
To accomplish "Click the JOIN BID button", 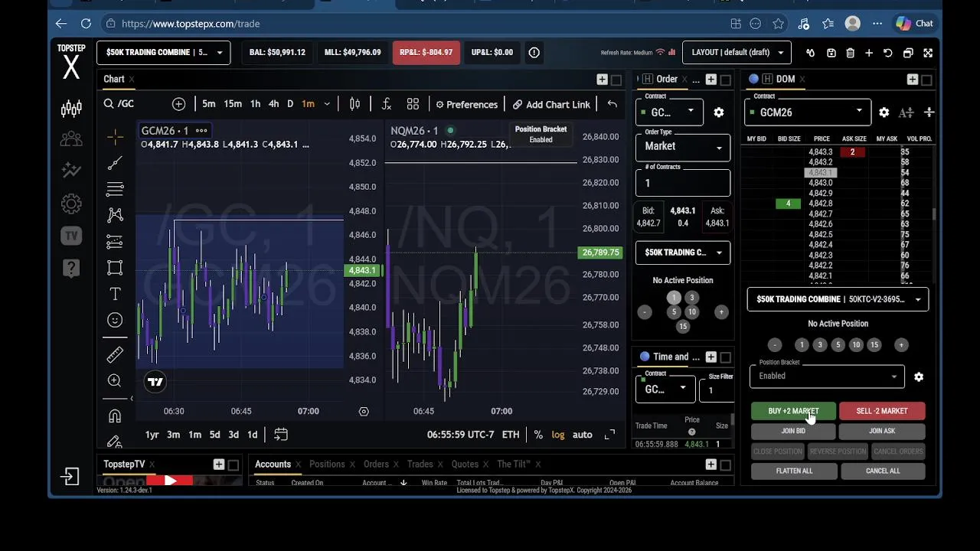I will coord(793,431).
